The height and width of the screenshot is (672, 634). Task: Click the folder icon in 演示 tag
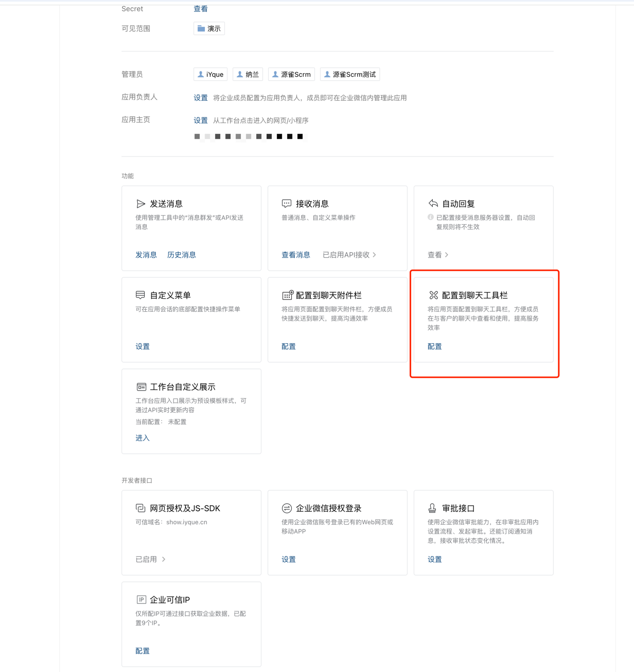point(201,29)
